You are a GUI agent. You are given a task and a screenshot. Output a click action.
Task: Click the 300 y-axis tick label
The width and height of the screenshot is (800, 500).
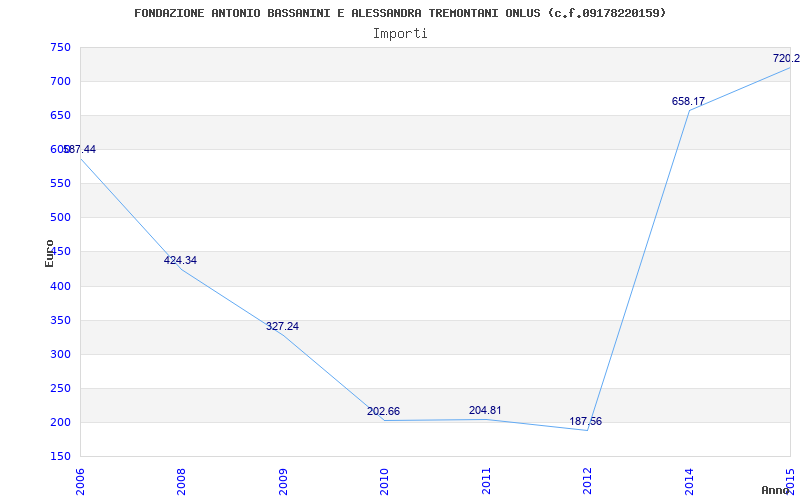coord(60,355)
